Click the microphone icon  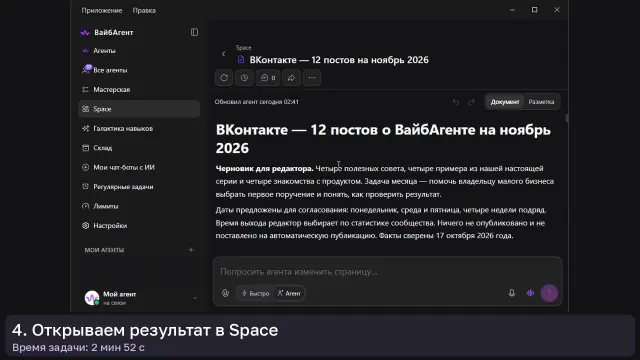coord(511,293)
